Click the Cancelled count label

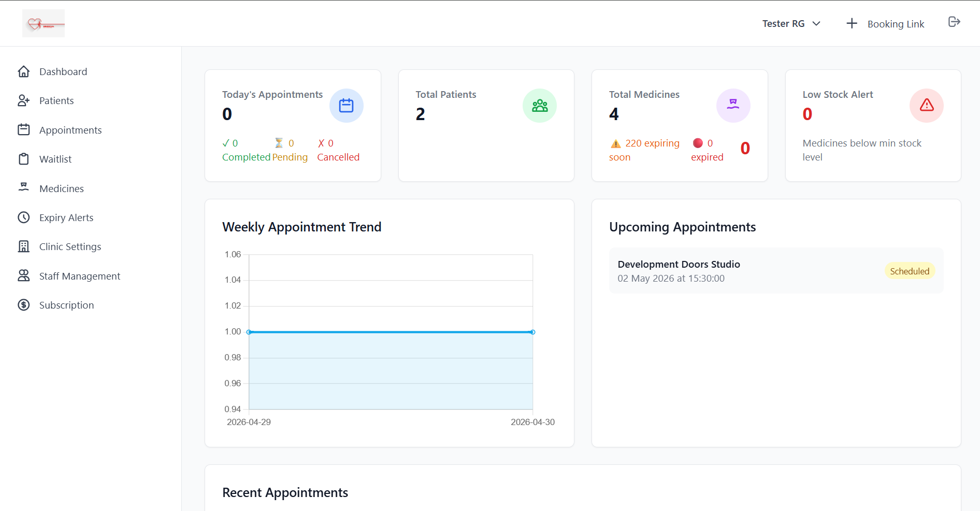coord(338,150)
